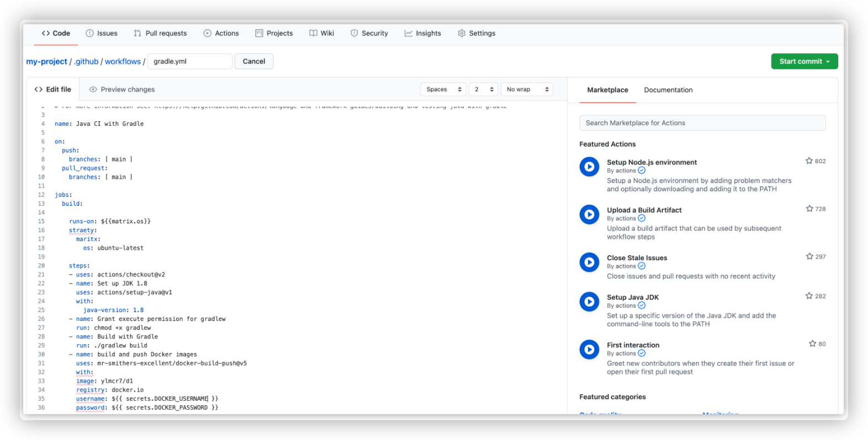Click the Pull requests branch icon
The image size is (868, 440).
(x=137, y=33)
